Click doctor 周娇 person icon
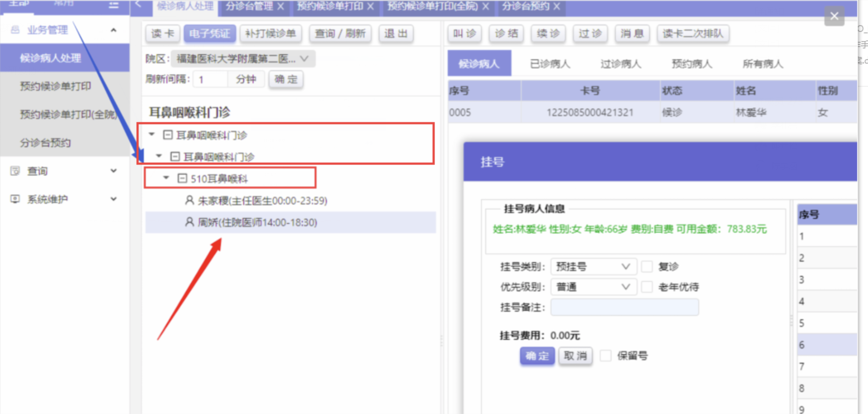The image size is (868, 414). 189,222
